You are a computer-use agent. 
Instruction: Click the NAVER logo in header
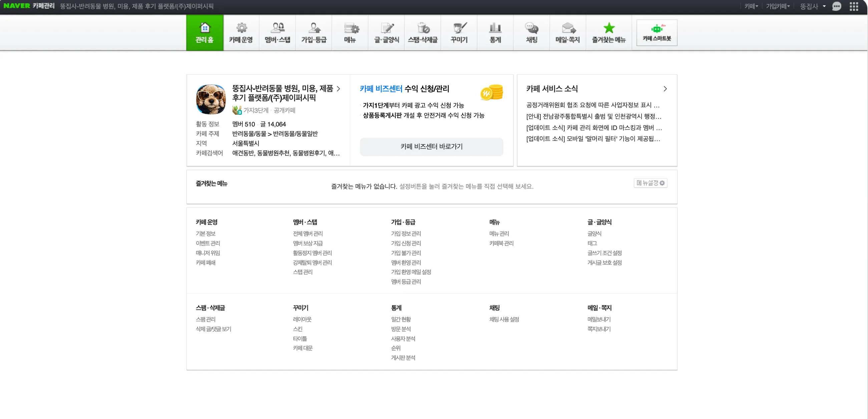[x=16, y=6]
